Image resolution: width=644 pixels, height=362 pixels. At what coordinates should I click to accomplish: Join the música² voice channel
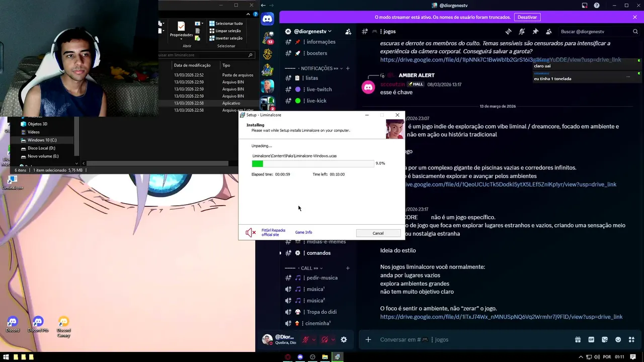click(317, 300)
